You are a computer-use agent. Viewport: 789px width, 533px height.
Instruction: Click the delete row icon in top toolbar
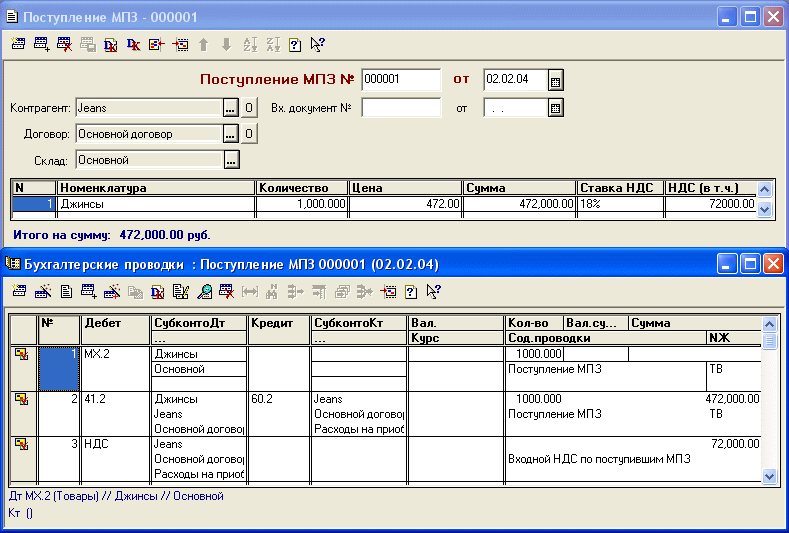coord(65,44)
